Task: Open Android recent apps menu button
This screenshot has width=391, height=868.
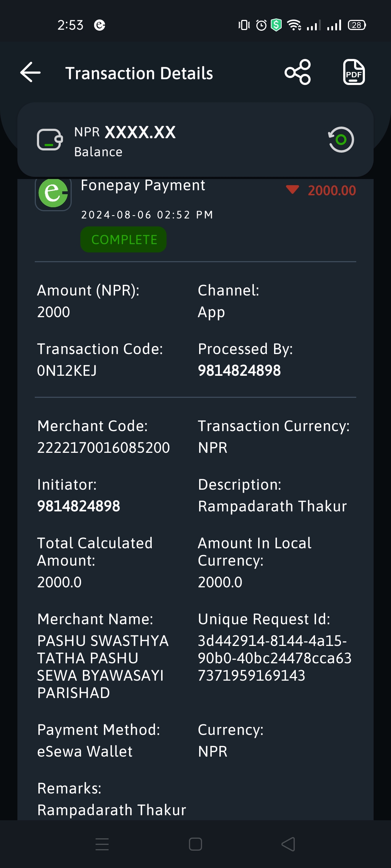Action: point(102,844)
